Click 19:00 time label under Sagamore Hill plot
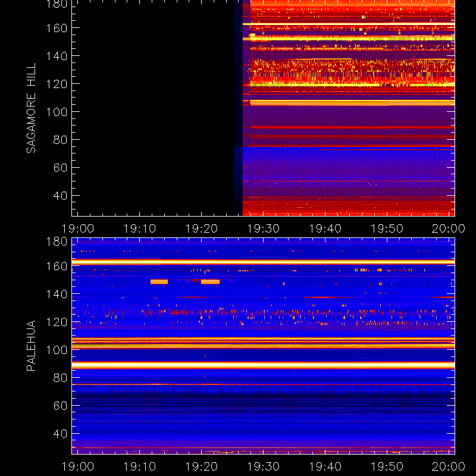Viewport: 476px width, 476px height. point(78,228)
